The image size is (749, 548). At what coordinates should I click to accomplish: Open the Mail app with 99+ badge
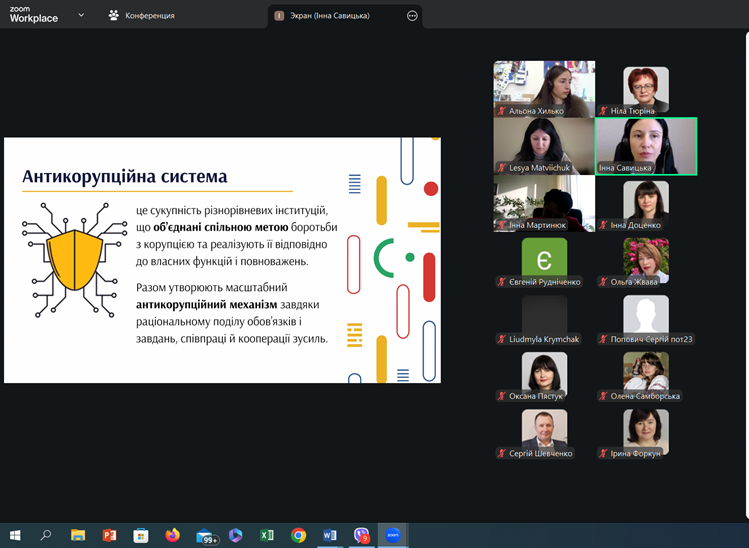205,535
